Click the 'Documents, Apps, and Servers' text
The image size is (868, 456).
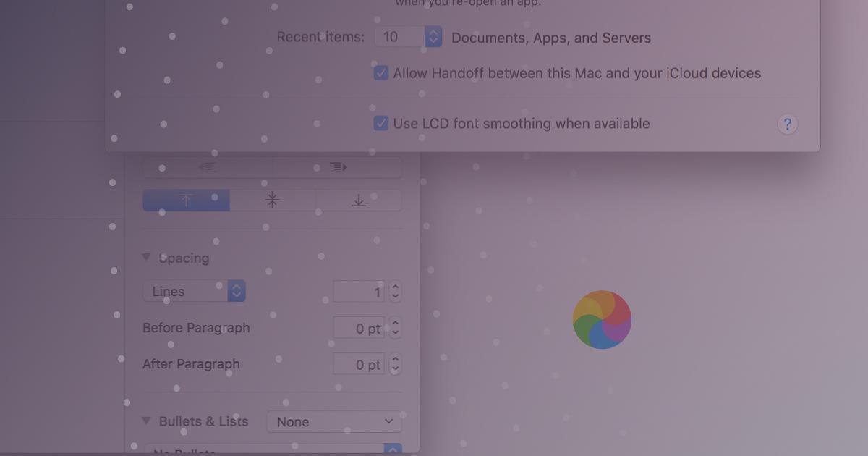pos(551,38)
